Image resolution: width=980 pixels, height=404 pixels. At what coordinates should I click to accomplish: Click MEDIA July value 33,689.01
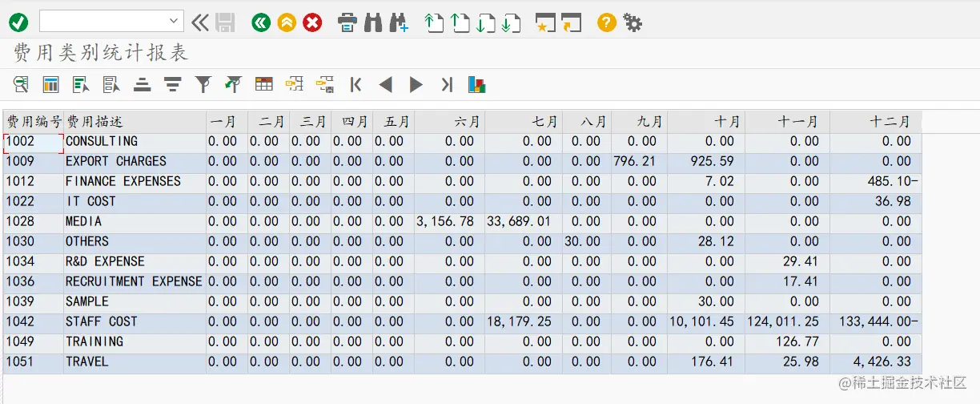[519, 222]
